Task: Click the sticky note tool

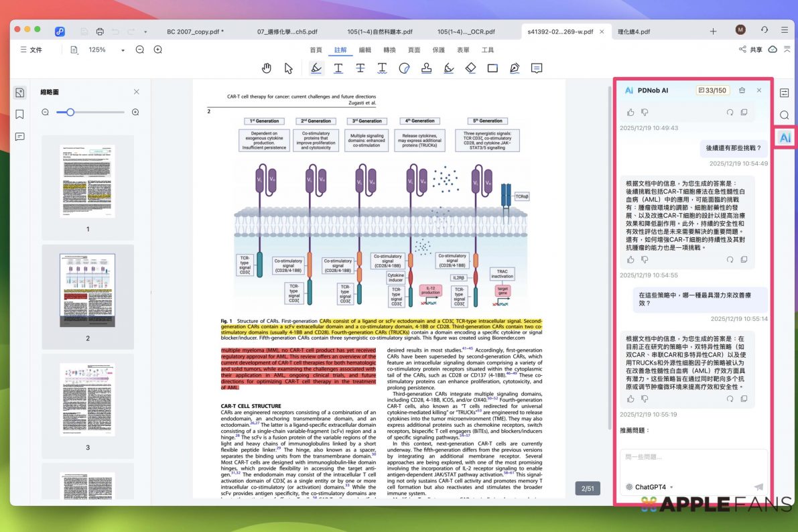Action: 537,68
